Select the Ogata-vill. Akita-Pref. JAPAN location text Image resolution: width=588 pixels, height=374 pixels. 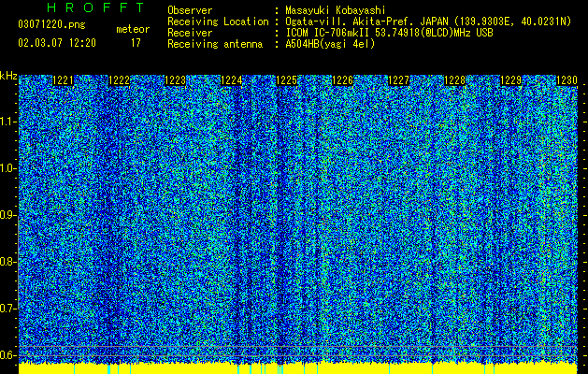[428, 22]
